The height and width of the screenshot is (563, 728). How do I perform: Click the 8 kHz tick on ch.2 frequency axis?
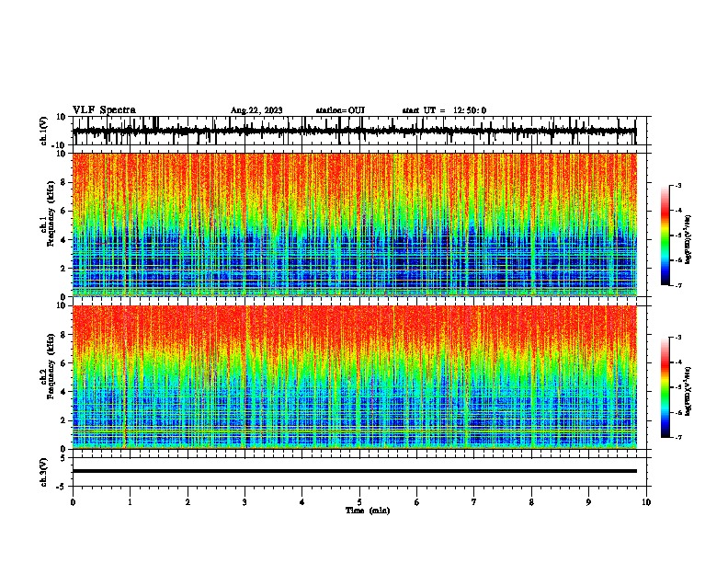pos(64,335)
